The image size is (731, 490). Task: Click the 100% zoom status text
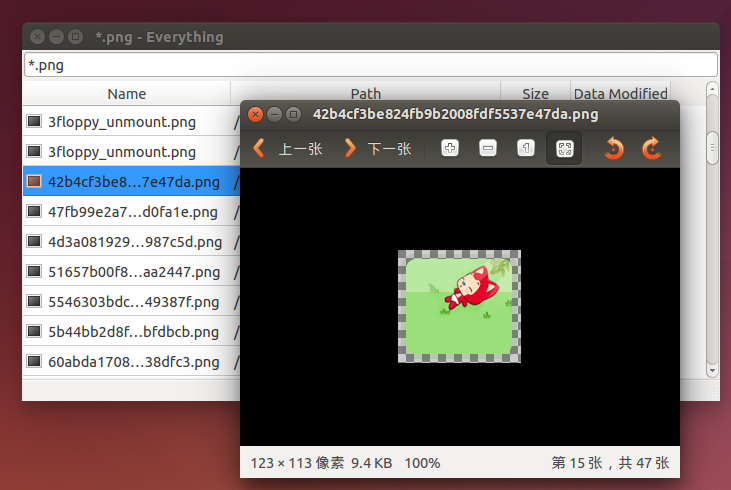tap(422, 463)
